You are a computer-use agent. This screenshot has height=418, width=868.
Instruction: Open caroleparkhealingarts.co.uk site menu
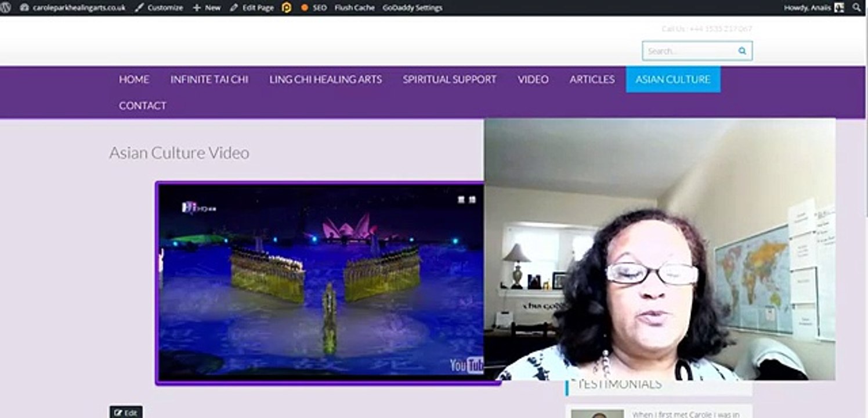(x=73, y=8)
